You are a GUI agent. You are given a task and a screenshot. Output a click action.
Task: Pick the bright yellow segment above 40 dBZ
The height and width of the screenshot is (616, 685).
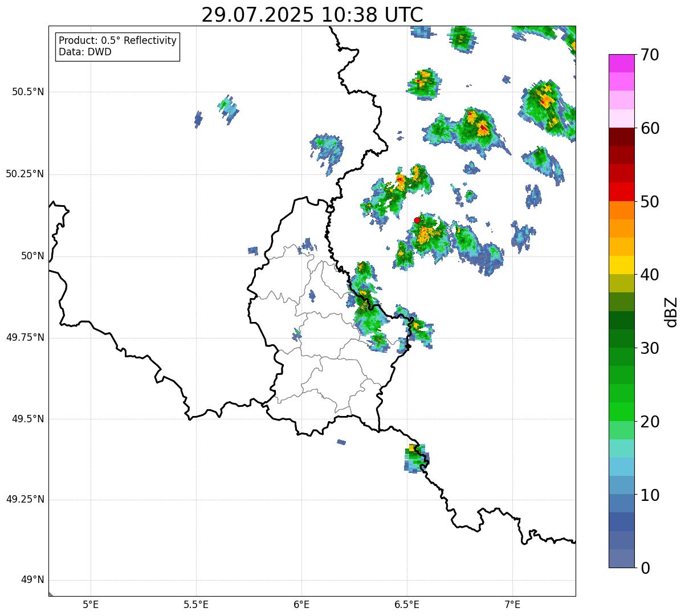click(x=622, y=266)
